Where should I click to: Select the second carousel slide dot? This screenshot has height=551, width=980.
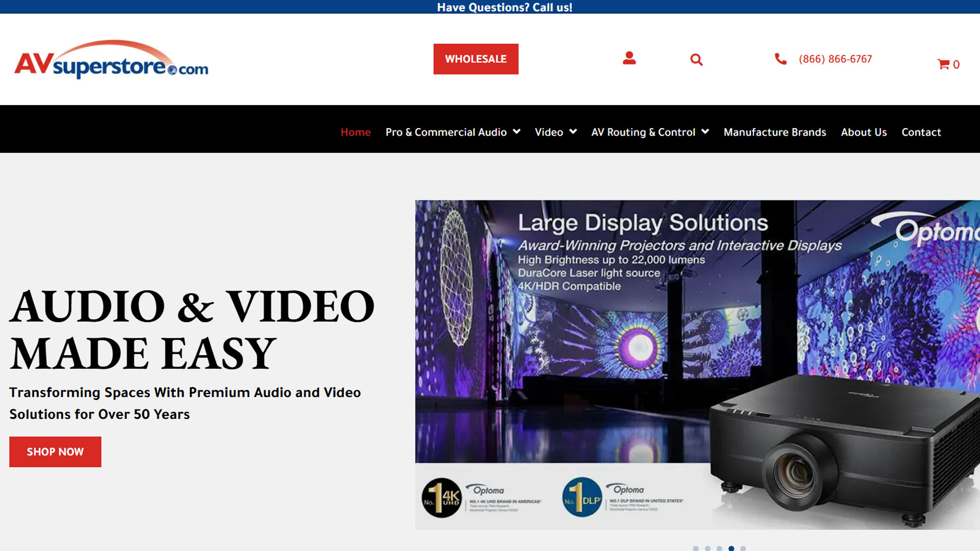point(707,548)
